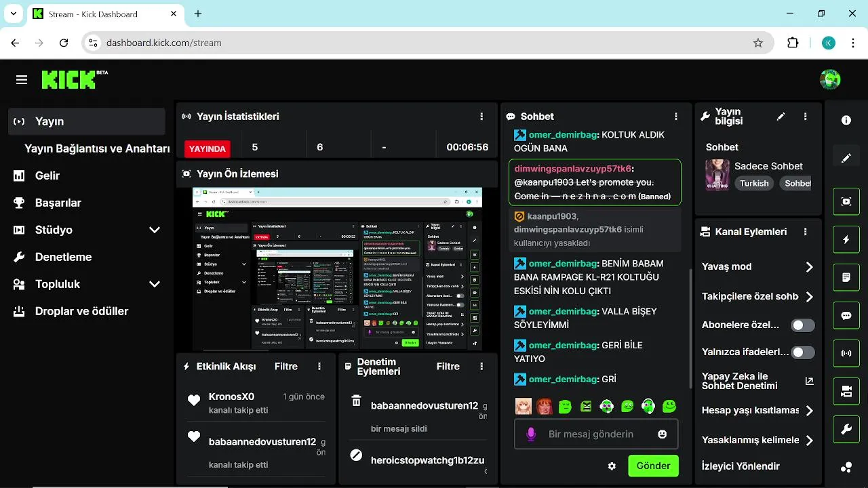Reload the page with browser refresh button
Viewport: 868px width, 488px height.
[x=64, y=43]
